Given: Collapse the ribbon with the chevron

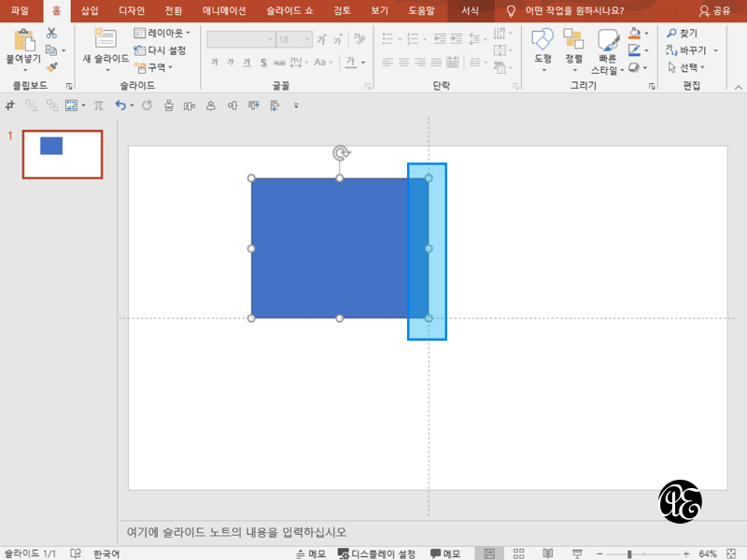Looking at the screenshot, I should pyautogui.click(x=738, y=87).
